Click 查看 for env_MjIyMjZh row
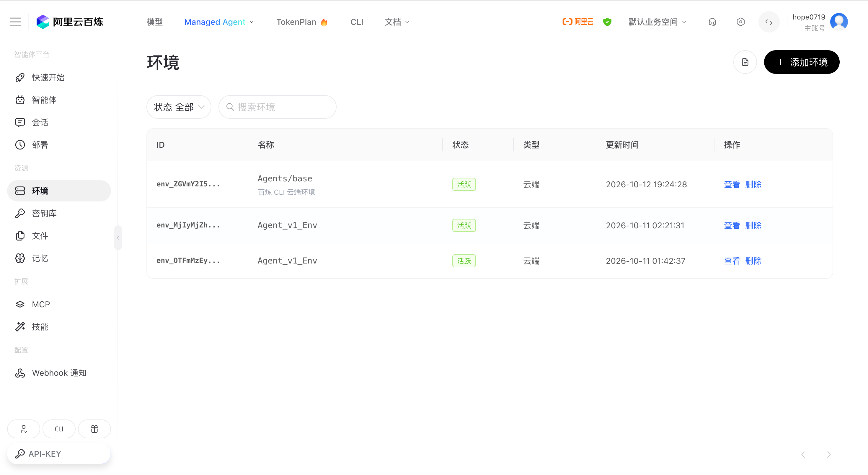This screenshot has height=475, width=868. tap(732, 225)
